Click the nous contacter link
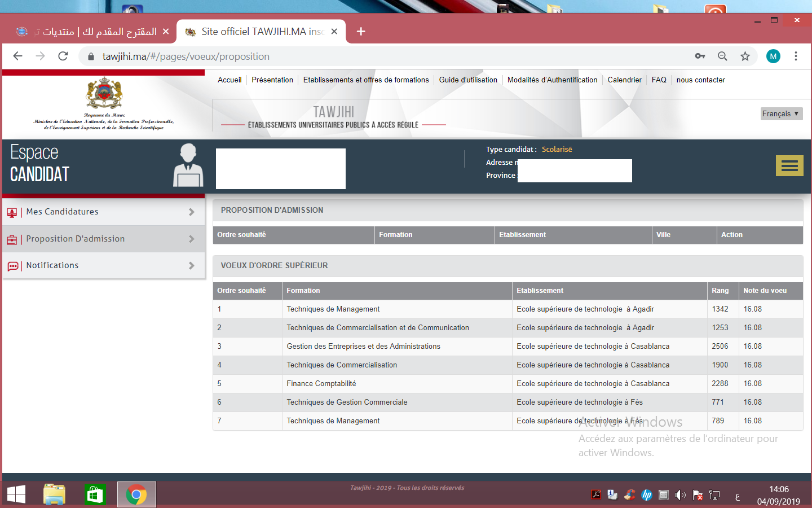The width and height of the screenshot is (812, 508). coord(700,80)
